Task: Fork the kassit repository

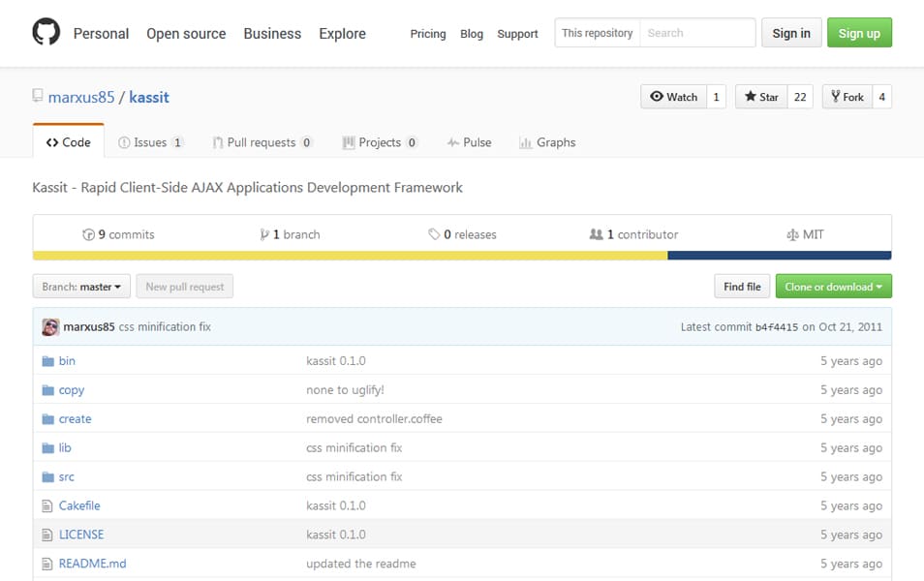Action: click(x=846, y=97)
